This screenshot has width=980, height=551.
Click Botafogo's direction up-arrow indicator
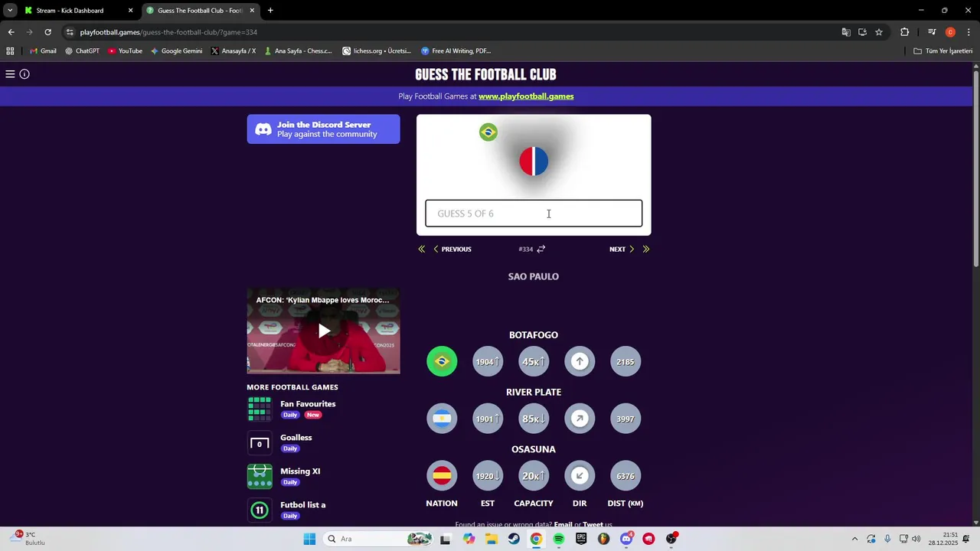click(x=580, y=362)
